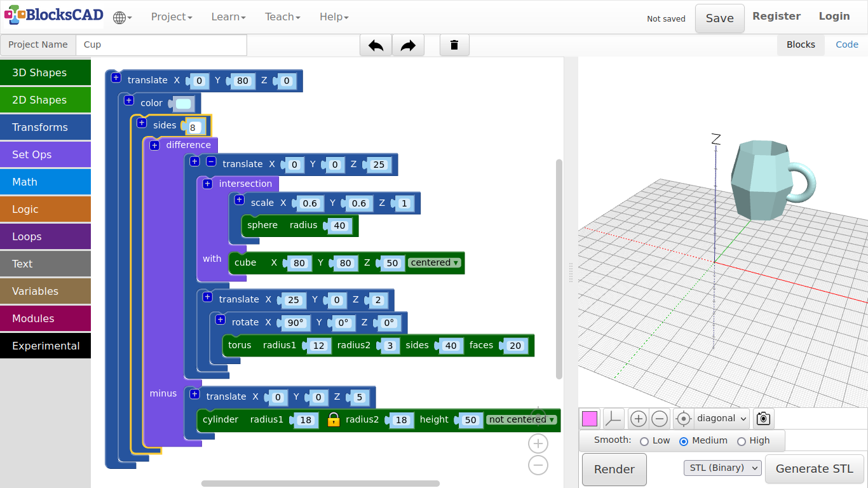Viewport: 868px width, 488px height.
Task: Click the lock icon on cylinder block
Action: pos(334,419)
